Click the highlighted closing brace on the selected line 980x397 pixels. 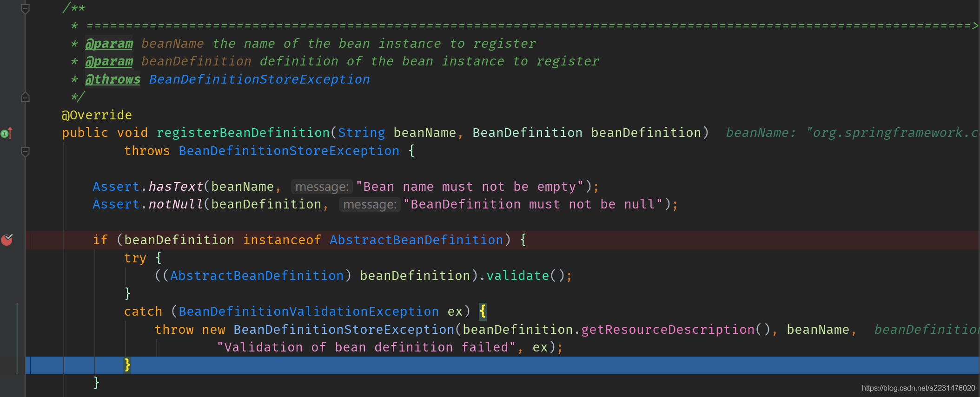coord(127,365)
